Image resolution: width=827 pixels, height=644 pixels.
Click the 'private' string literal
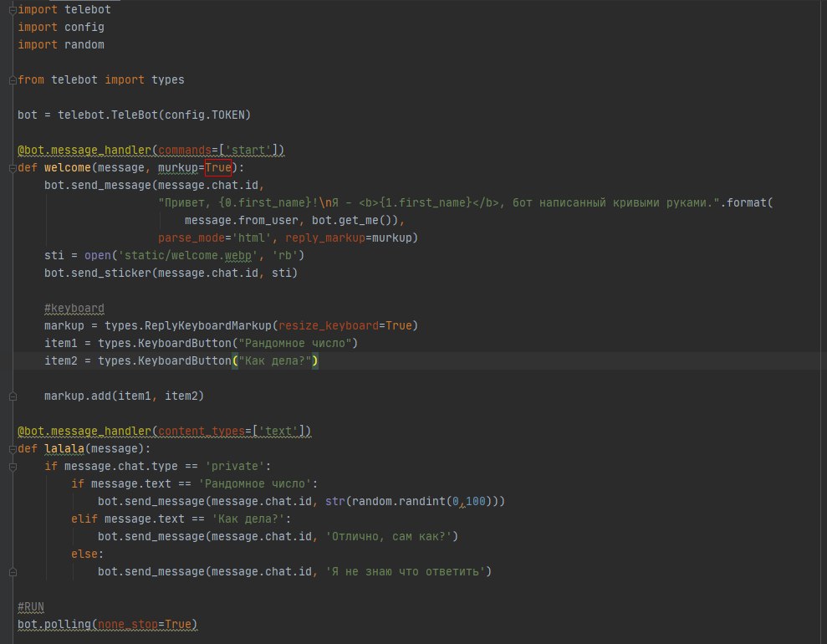pos(235,466)
